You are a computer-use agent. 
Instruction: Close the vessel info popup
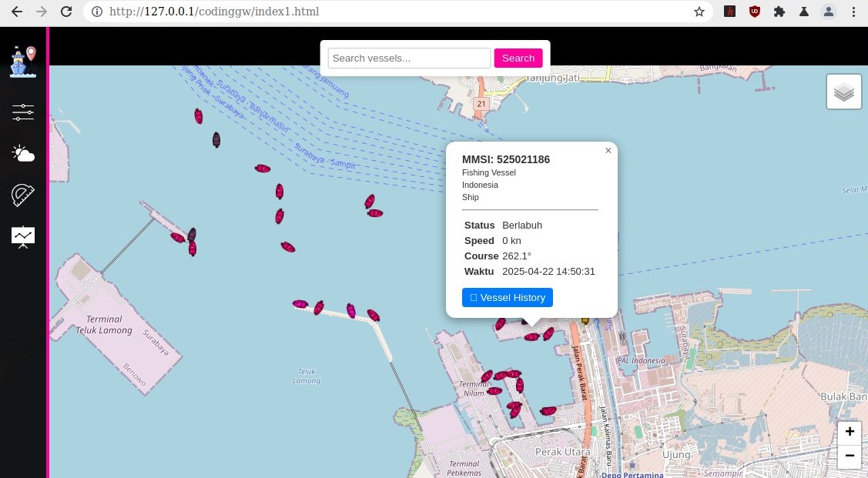608,151
